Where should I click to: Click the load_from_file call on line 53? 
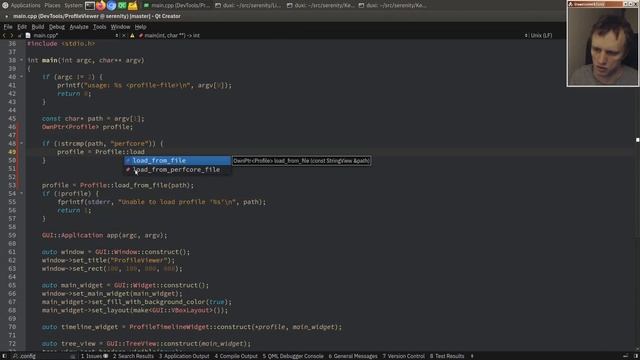tap(153, 185)
